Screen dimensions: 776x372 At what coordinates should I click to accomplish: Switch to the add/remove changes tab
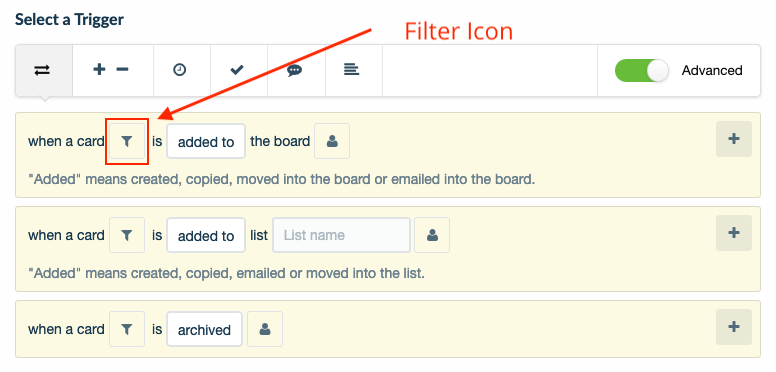tap(113, 70)
